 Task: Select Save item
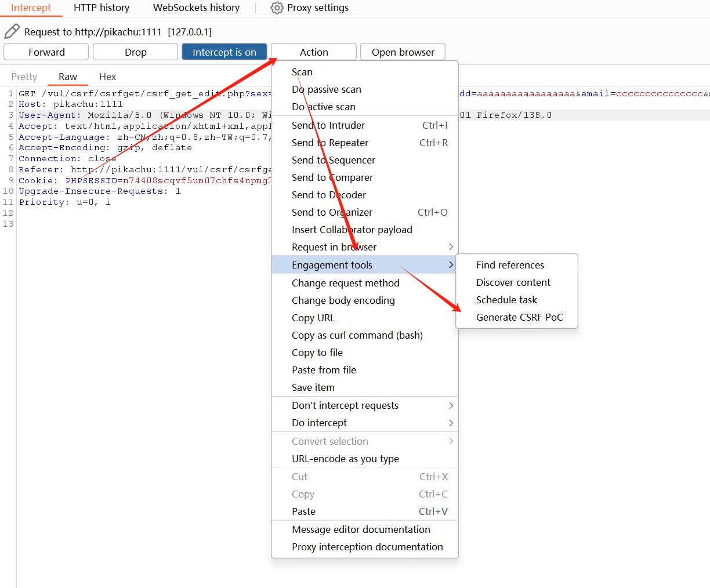[x=365, y=387]
